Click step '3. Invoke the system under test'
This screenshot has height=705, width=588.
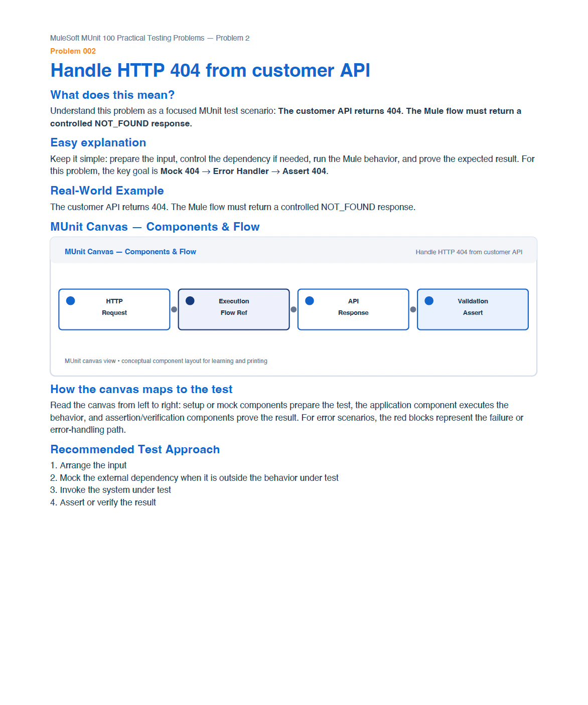click(110, 490)
